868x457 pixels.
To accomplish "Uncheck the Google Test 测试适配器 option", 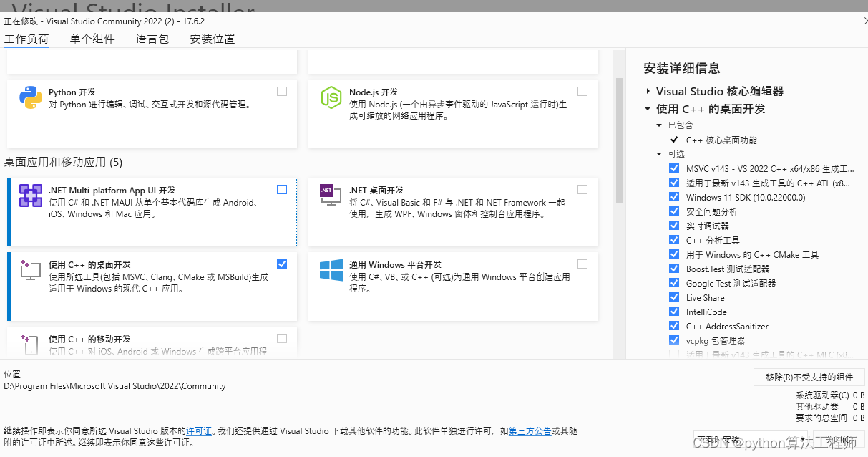I will (674, 283).
